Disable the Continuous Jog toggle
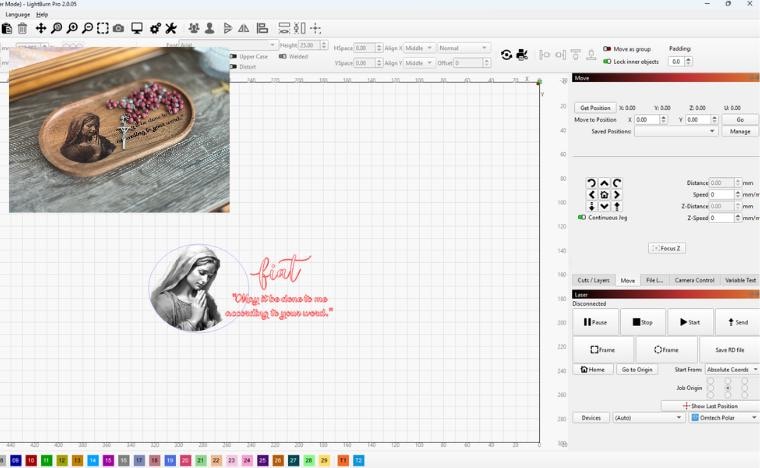This screenshot has height=468, width=760. pos(582,218)
